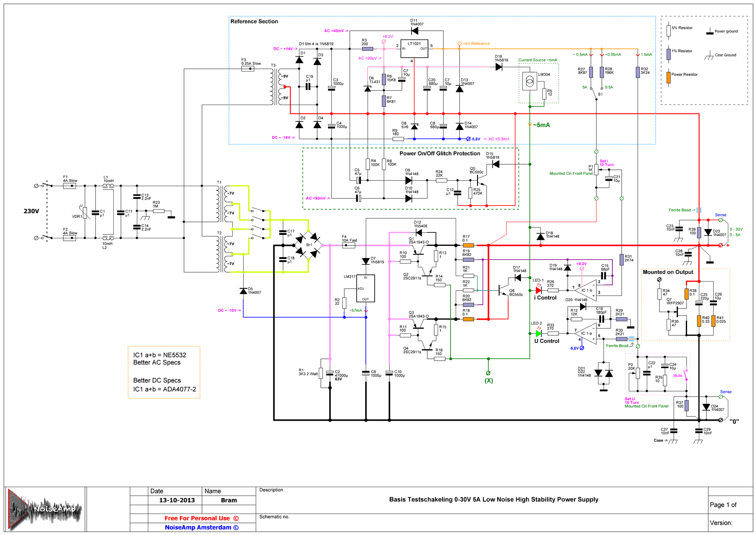
Task: Click the LM334 current source symbol
Action: pos(530,81)
